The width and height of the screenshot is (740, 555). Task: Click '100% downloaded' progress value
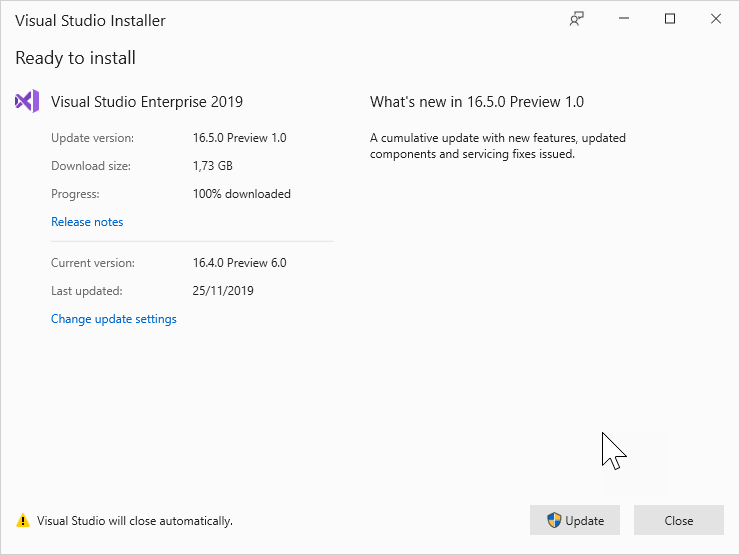tap(242, 194)
